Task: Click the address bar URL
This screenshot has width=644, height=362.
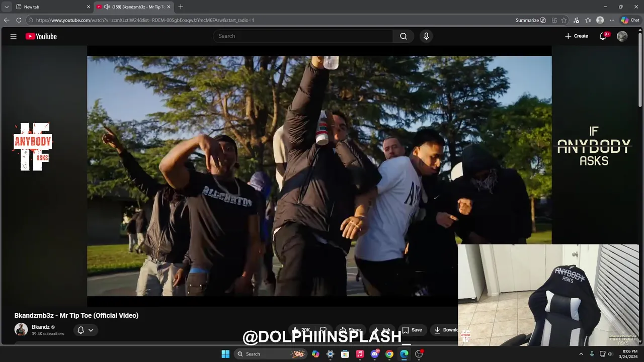Action: click(x=145, y=20)
